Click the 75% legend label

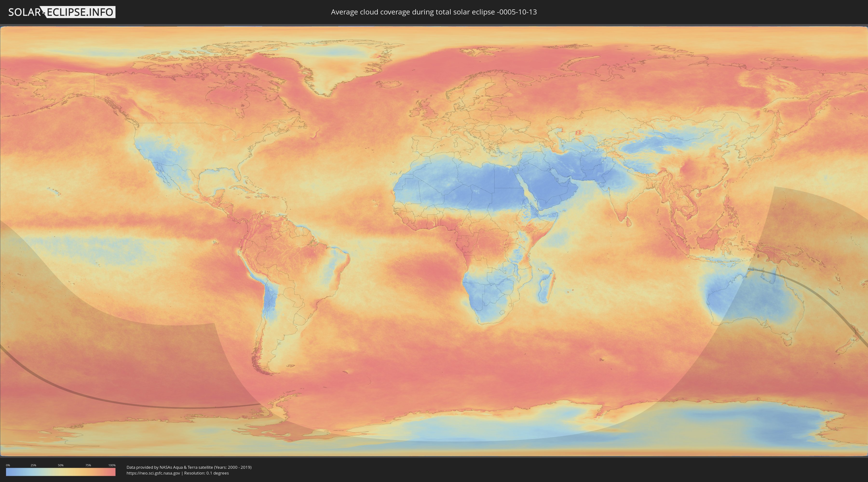pyautogui.click(x=88, y=465)
